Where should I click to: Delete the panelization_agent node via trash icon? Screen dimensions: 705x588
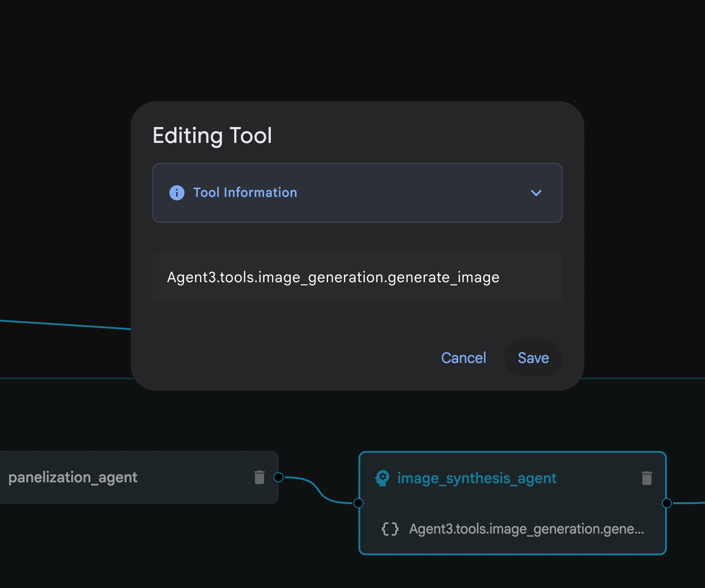coord(259,477)
